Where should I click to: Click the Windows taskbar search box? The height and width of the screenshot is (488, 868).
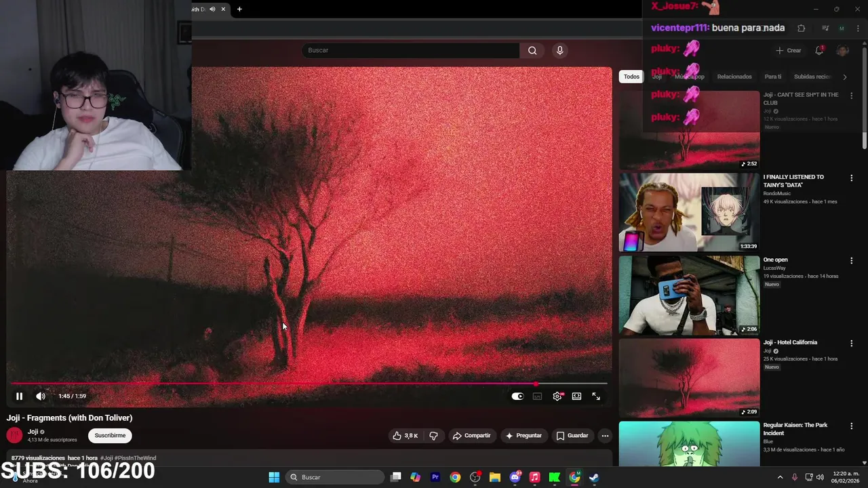point(336,477)
